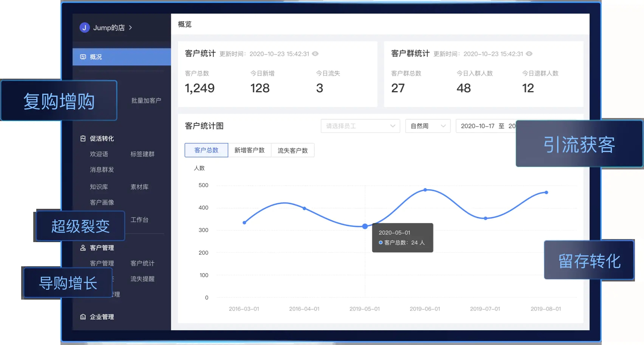
Task: Open 消息群发 in the sidebar
Action: (102, 169)
